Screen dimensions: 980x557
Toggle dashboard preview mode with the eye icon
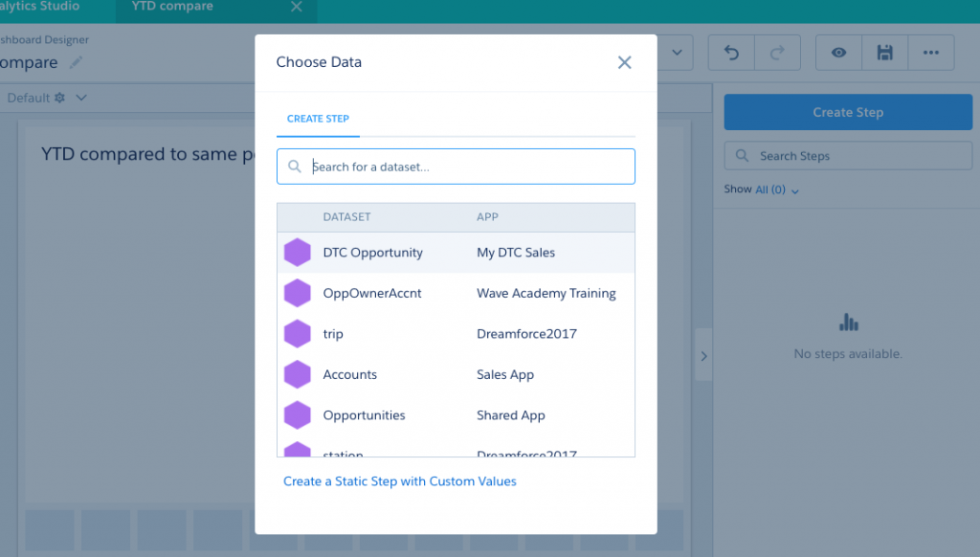click(838, 53)
